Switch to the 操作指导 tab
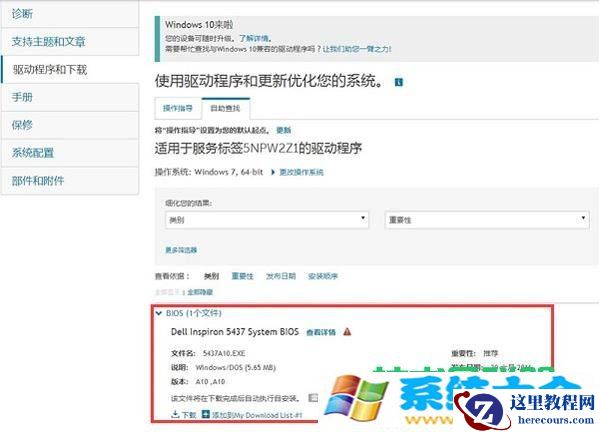 point(178,108)
